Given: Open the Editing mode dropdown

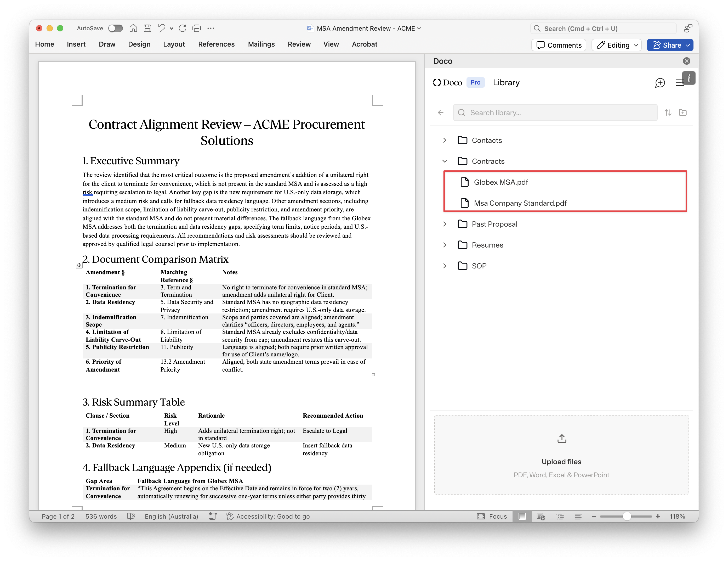Looking at the screenshot, I should coord(617,45).
